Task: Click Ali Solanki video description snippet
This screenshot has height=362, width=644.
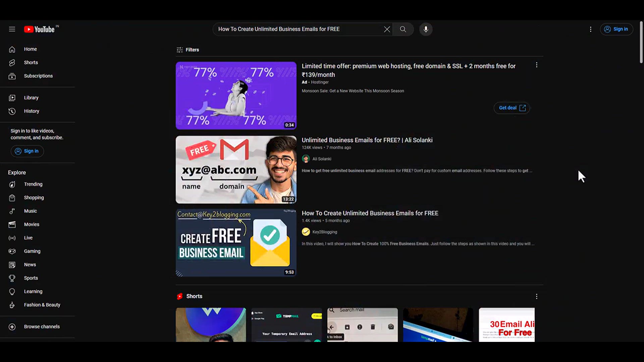Action: coord(417,171)
